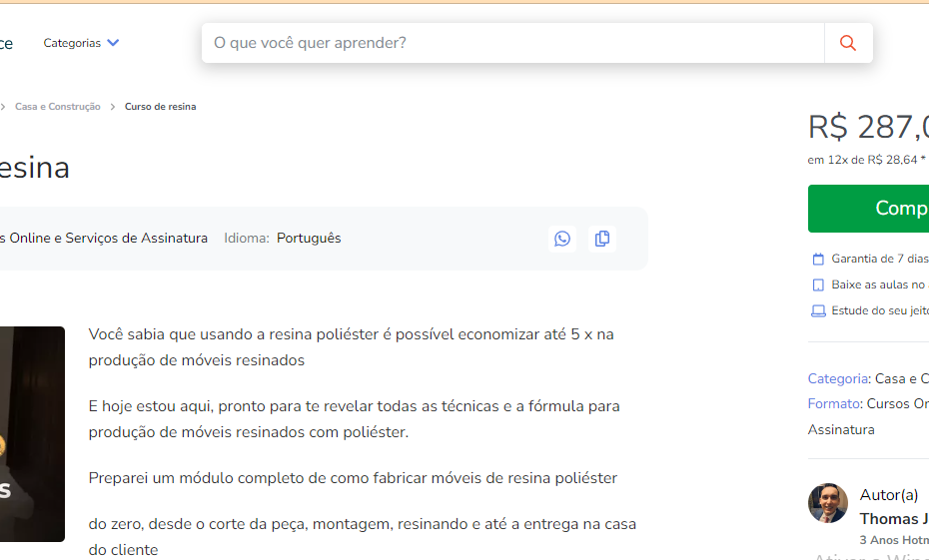This screenshot has width=929, height=560.
Task: Expand the Categorias chevron arrow
Action: 113,43
